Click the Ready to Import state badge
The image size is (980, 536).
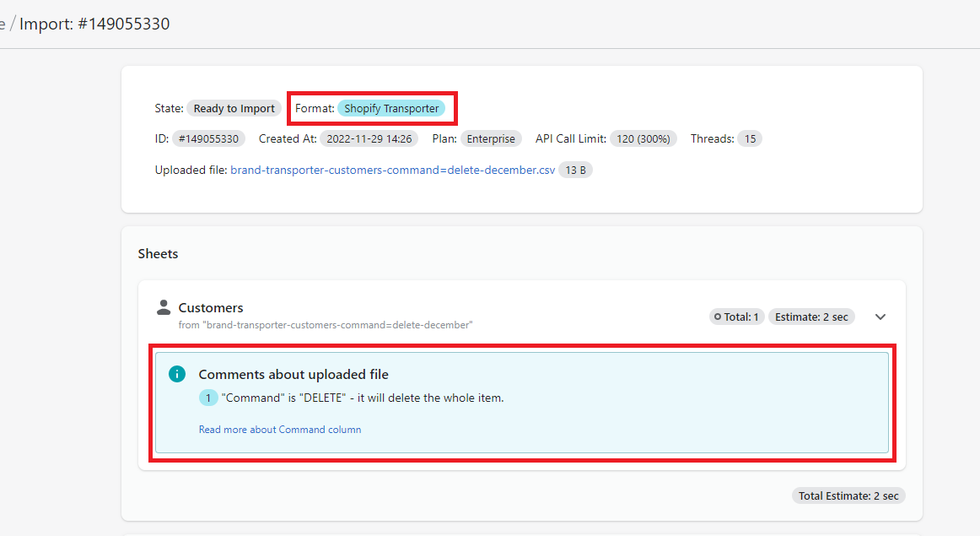tap(234, 108)
